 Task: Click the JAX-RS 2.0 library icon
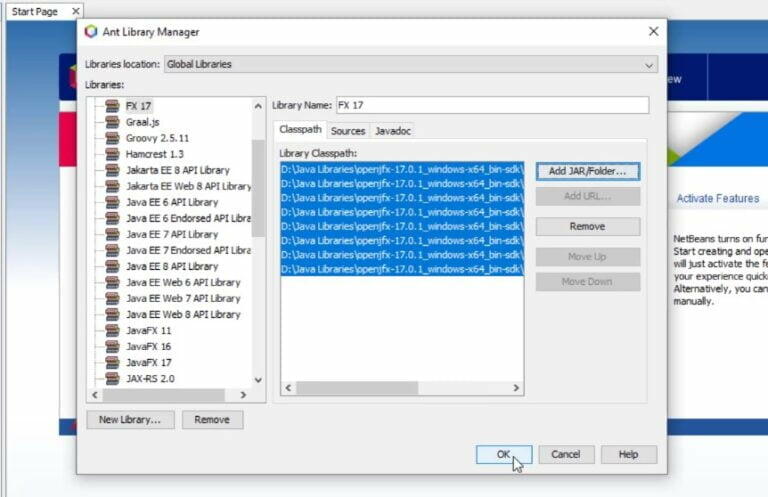point(112,379)
